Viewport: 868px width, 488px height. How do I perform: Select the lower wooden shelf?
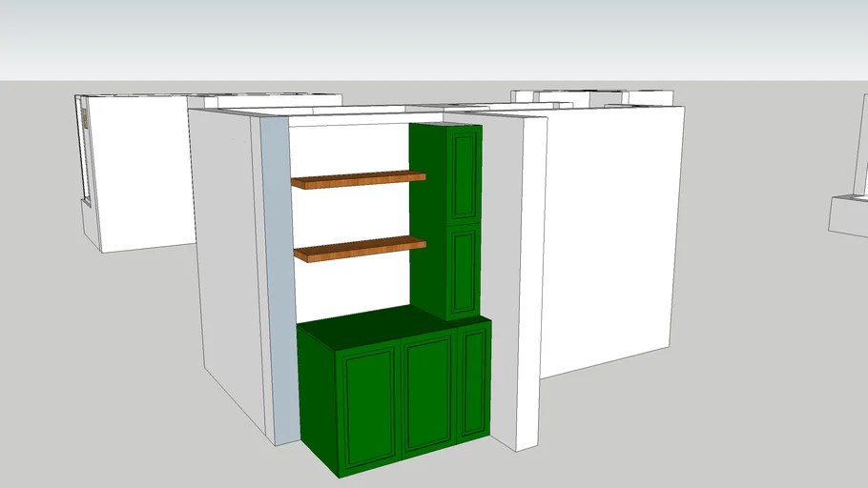[360, 249]
